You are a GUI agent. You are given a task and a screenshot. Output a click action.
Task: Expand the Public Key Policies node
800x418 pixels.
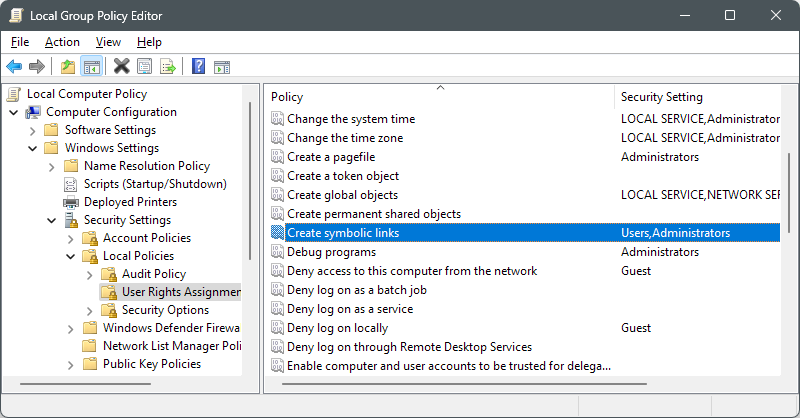(x=71, y=365)
